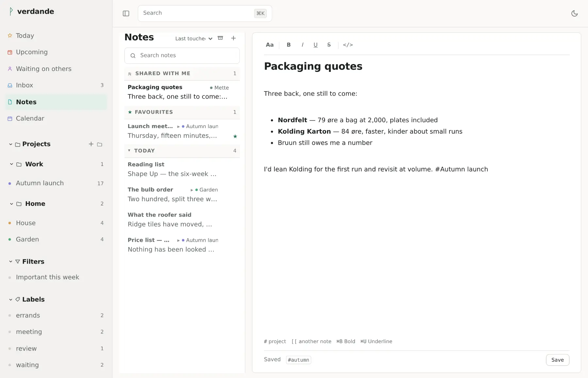The width and height of the screenshot is (588, 378).
Task: Toggle favourite star on Launch meeting note
Action: click(235, 136)
